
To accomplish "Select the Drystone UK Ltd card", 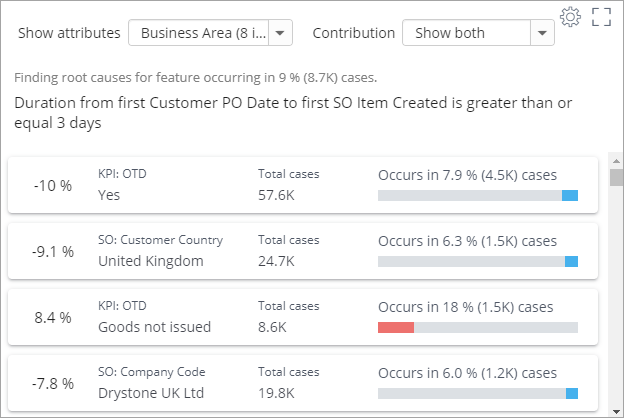I will coord(303,383).
